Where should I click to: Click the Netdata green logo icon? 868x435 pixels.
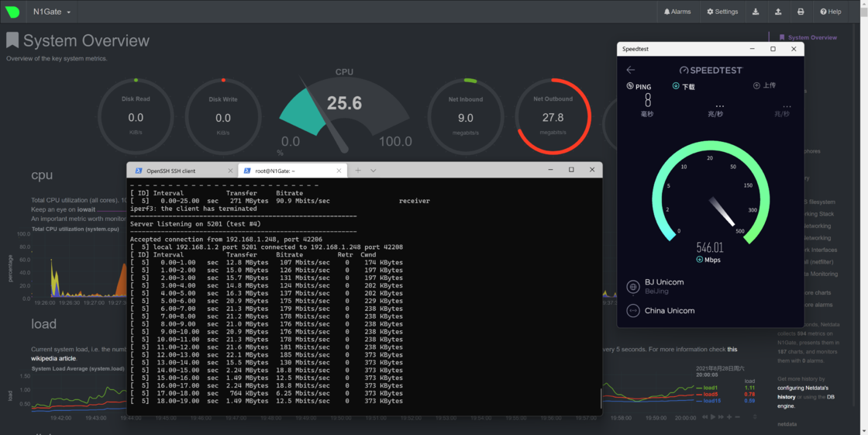12,12
